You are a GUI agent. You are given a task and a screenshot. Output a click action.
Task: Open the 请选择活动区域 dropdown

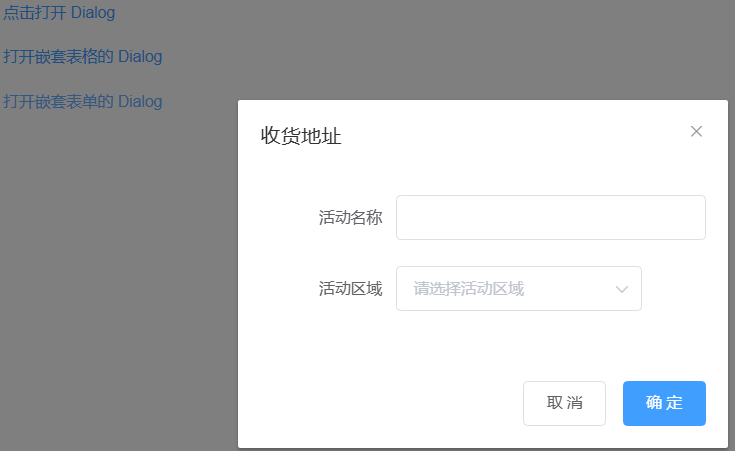519,288
